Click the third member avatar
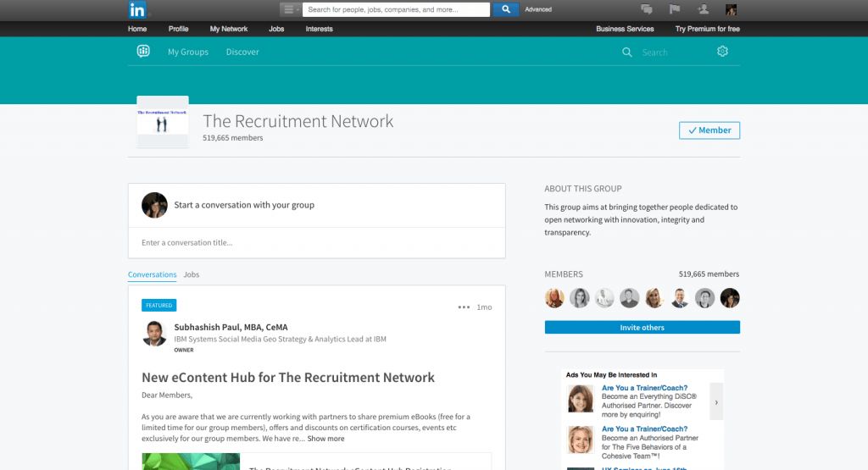Viewport: 868px width, 470px height. [604, 298]
